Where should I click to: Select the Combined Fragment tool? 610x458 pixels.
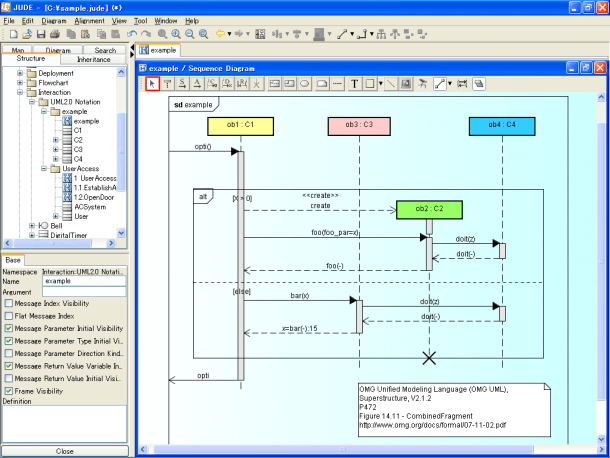pyautogui.click(x=275, y=84)
